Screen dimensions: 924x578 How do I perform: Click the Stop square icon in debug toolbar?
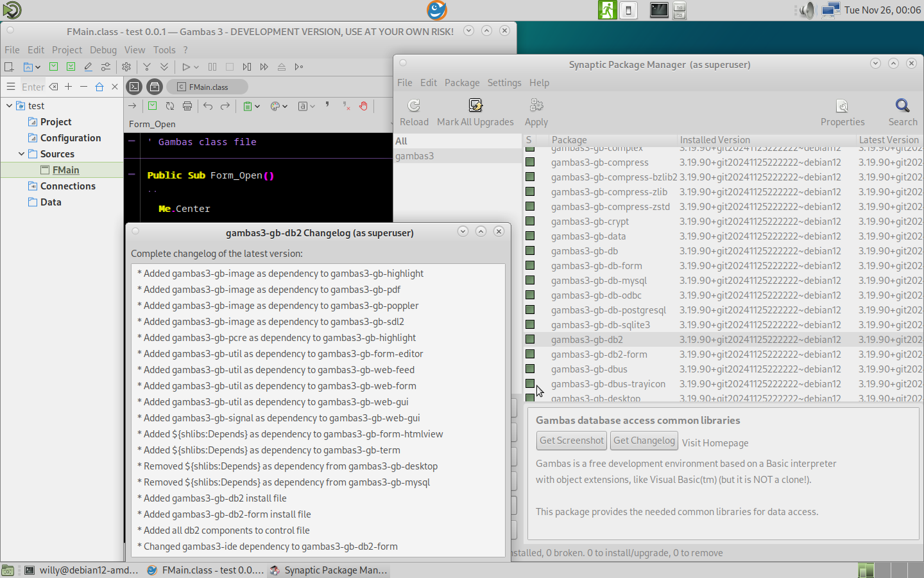(230, 67)
